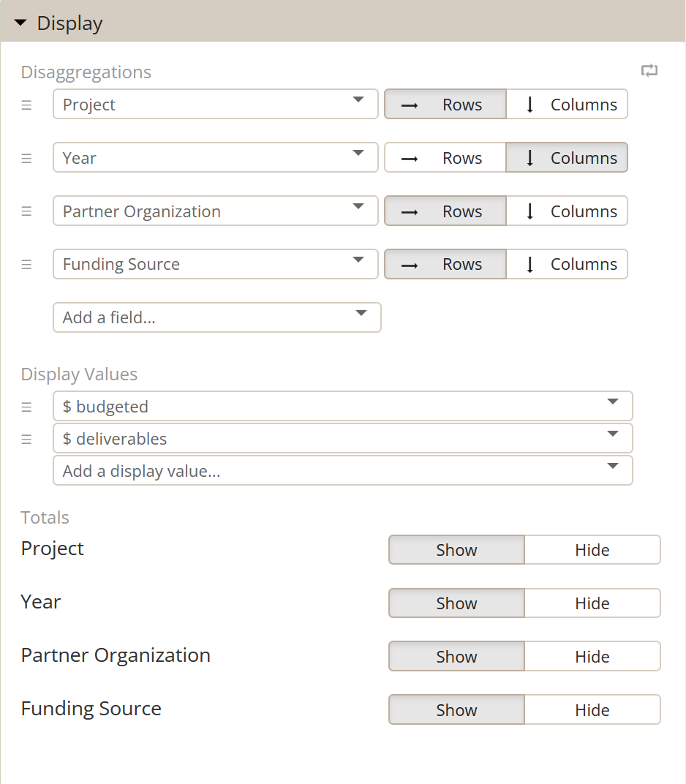The width and height of the screenshot is (686, 784).
Task: Click the drag handle next to Year
Action: tap(27, 158)
